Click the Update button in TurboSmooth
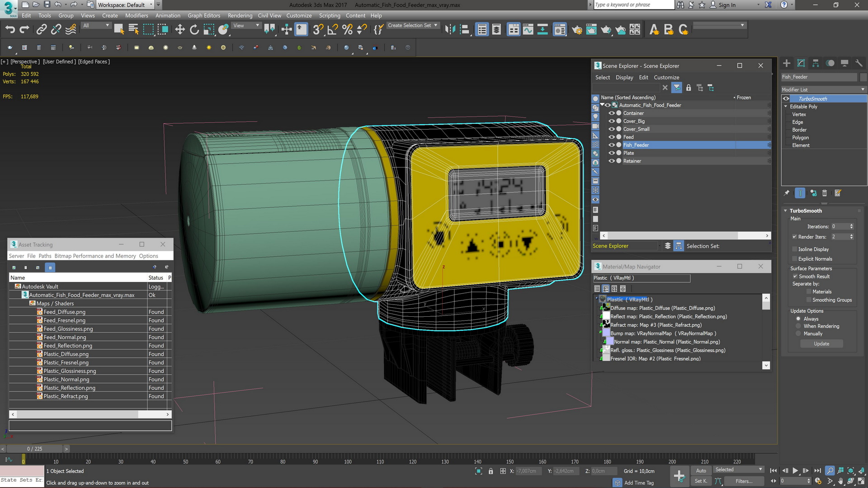Viewport: 868px width, 488px height. coord(821,344)
